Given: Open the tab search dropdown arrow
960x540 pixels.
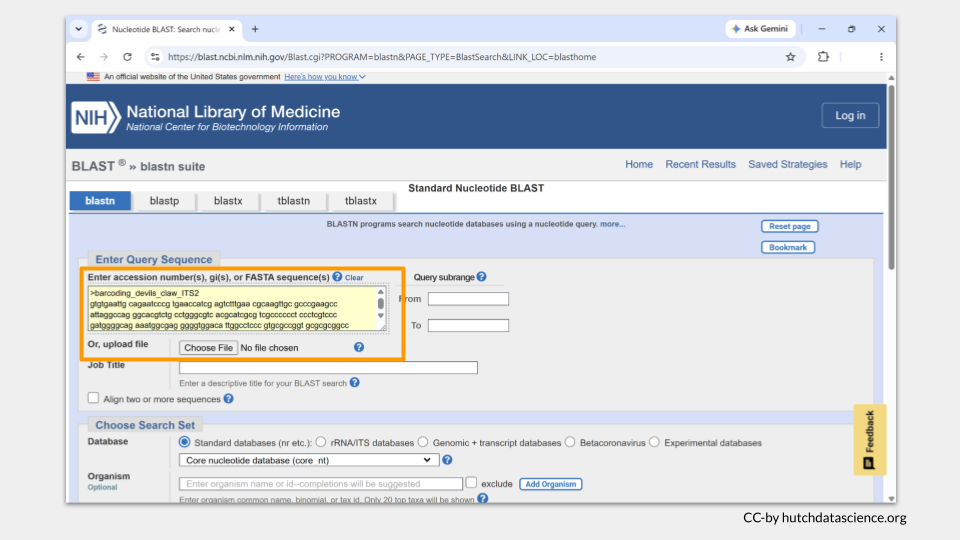Looking at the screenshot, I should point(78,29).
